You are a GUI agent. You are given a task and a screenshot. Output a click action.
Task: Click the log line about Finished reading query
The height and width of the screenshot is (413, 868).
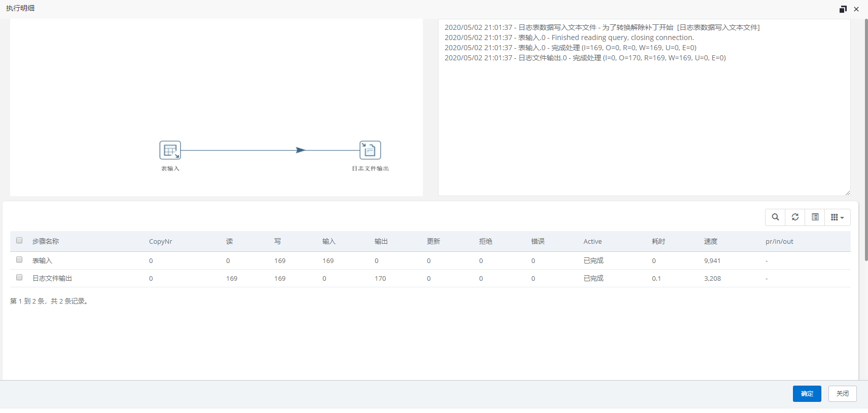pos(569,37)
